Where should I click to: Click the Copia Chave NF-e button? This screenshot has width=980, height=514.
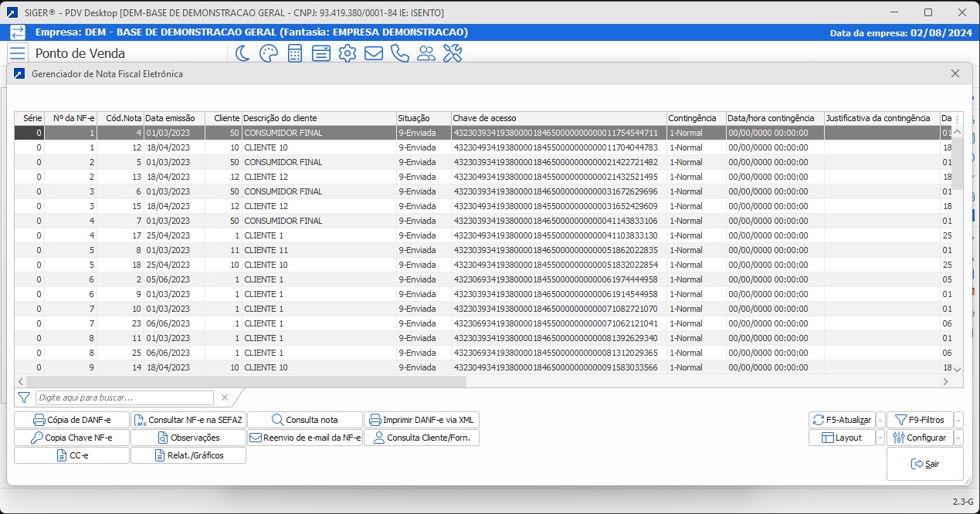pyautogui.click(x=72, y=438)
